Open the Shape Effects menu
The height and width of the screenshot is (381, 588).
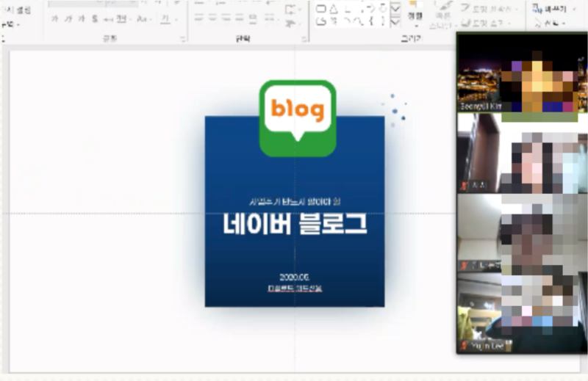point(486,23)
